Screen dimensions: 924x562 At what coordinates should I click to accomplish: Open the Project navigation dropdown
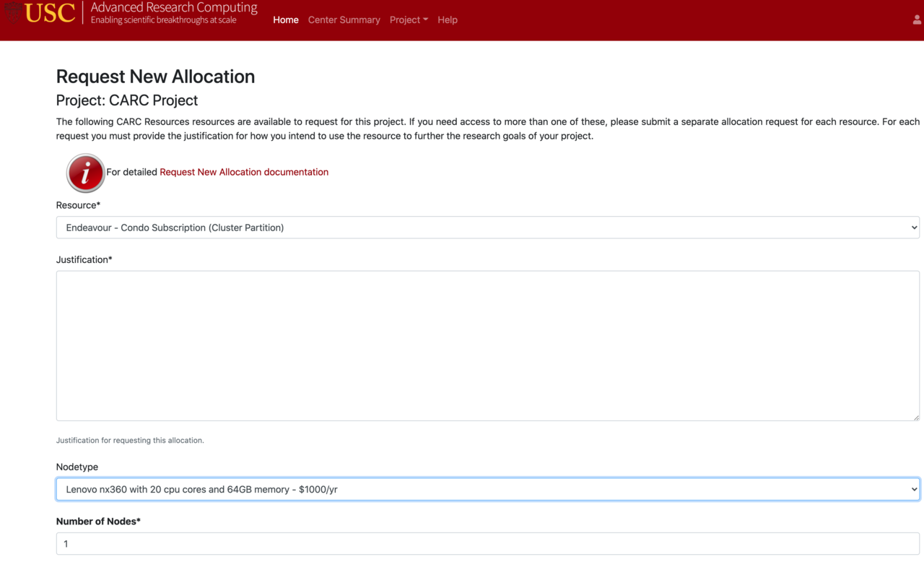click(409, 20)
